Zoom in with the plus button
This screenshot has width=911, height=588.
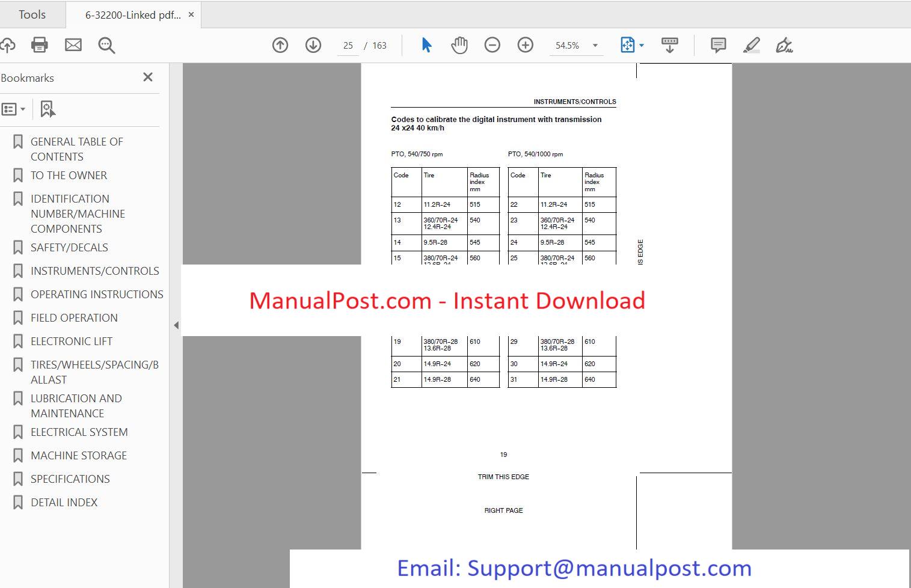[526, 45]
